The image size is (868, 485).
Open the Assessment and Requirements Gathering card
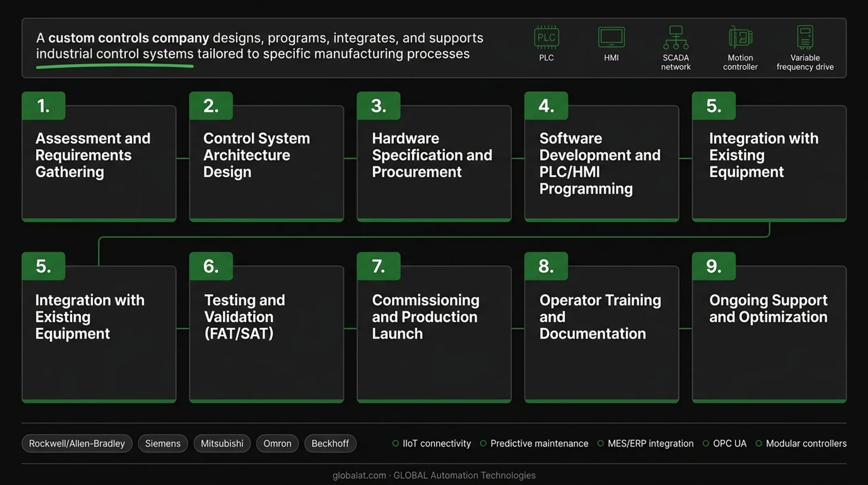[99, 163]
